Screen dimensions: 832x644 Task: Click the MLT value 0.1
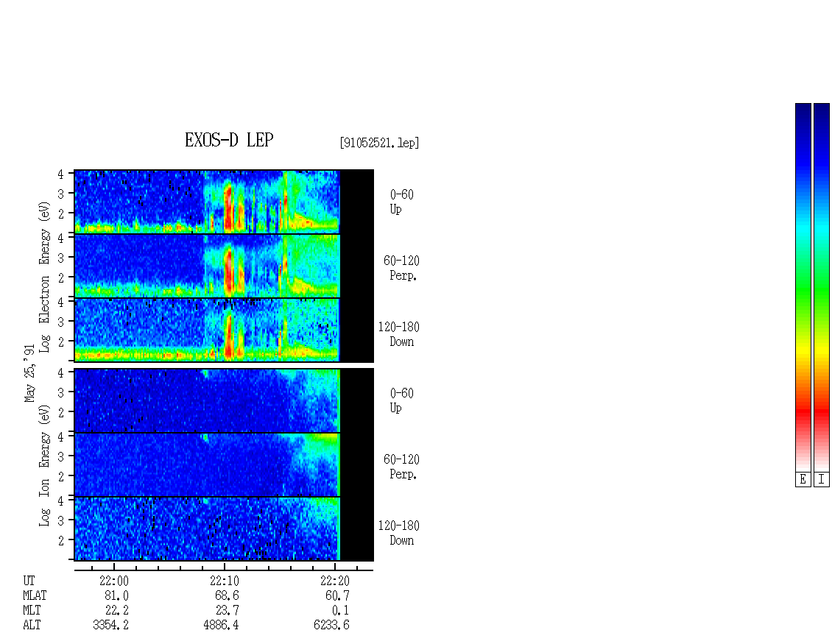pos(341,611)
